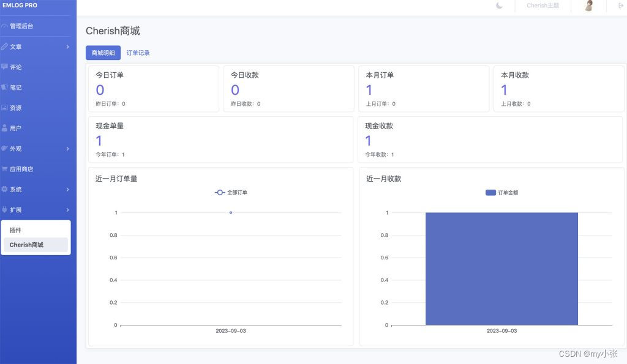Click the image icon beside 资源
Screen dimensions: 627x364
click(x=4, y=108)
